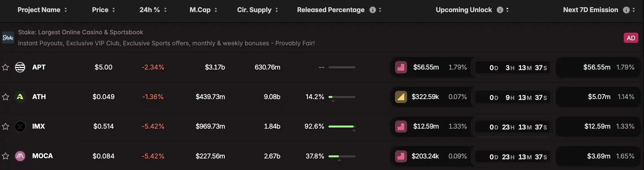Click the IMX released percentage progress bar
This screenshot has height=170, width=644.
(342, 127)
